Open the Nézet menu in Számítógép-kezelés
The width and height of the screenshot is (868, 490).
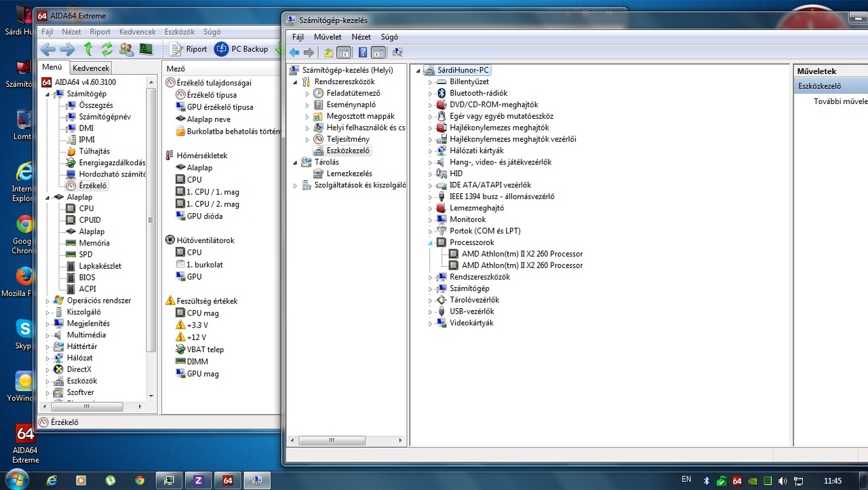point(361,37)
